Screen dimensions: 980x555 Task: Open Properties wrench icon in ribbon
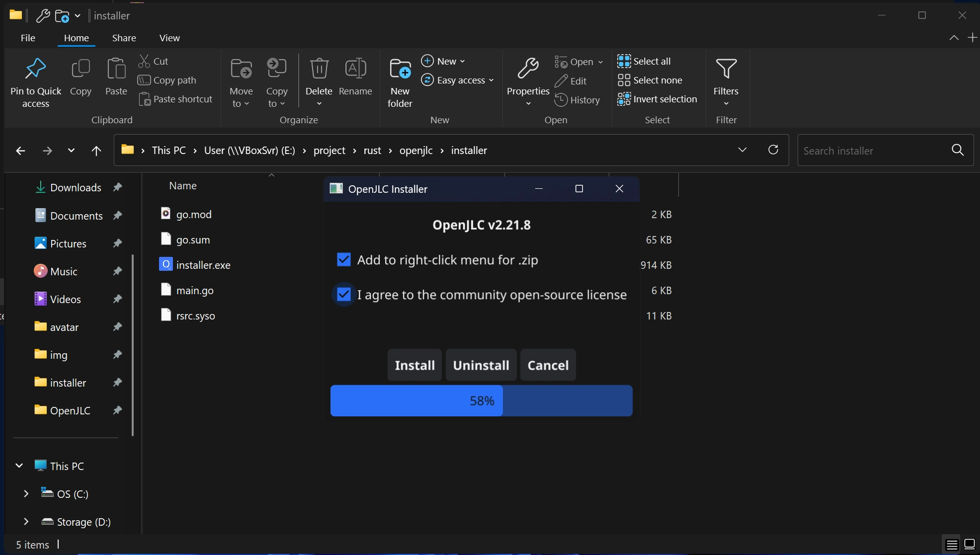[x=528, y=69]
